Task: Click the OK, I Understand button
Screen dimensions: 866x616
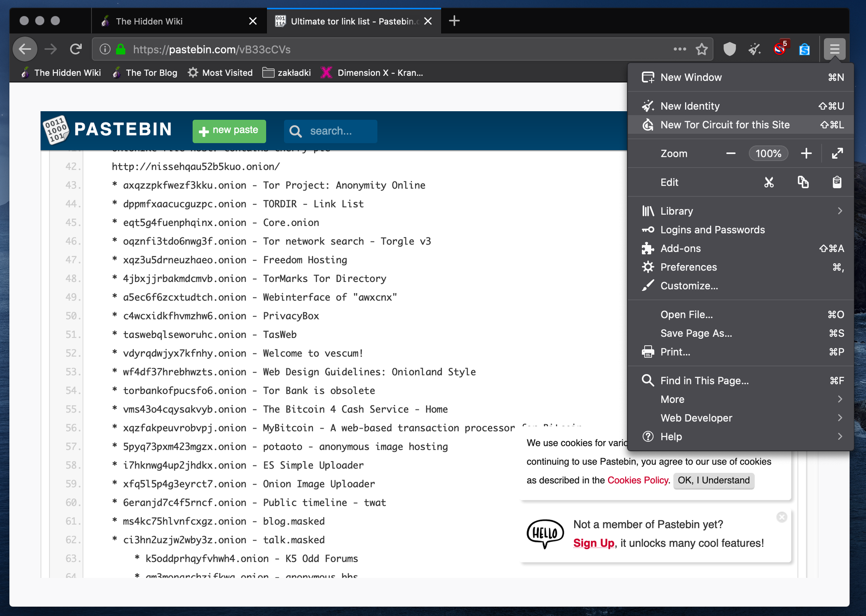Action: click(713, 480)
